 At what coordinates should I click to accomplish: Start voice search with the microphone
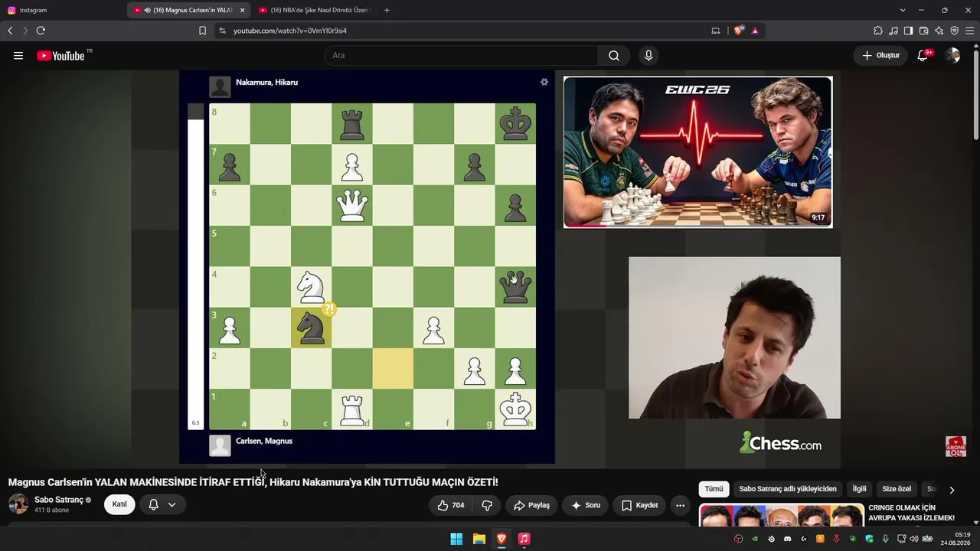[648, 56]
